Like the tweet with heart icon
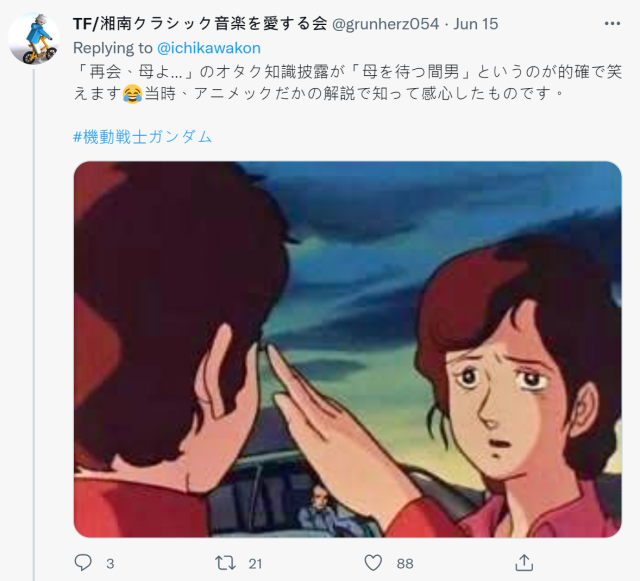640x581 pixels. [373, 563]
